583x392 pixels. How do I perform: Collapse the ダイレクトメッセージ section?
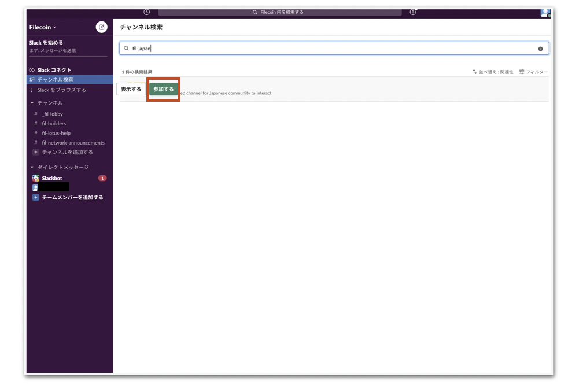[32, 167]
